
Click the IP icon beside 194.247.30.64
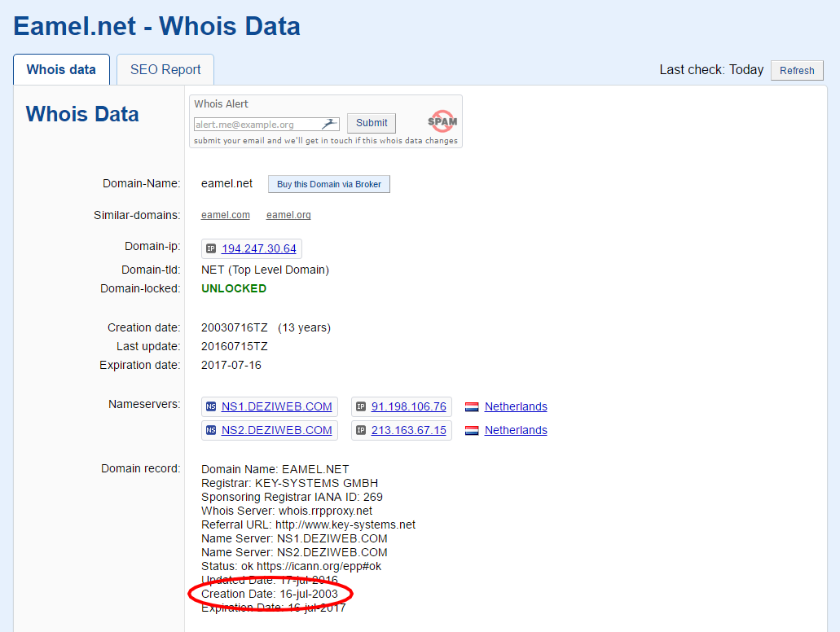(211, 248)
